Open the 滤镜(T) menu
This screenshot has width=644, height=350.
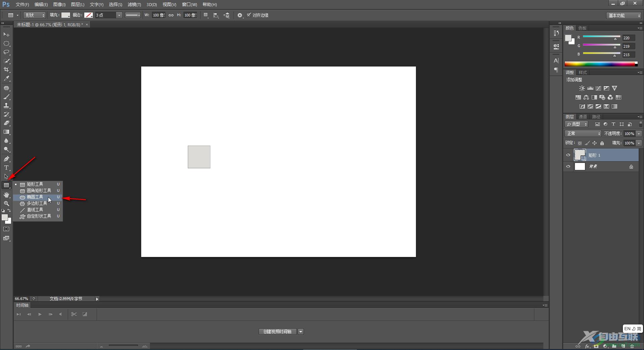[x=134, y=4]
